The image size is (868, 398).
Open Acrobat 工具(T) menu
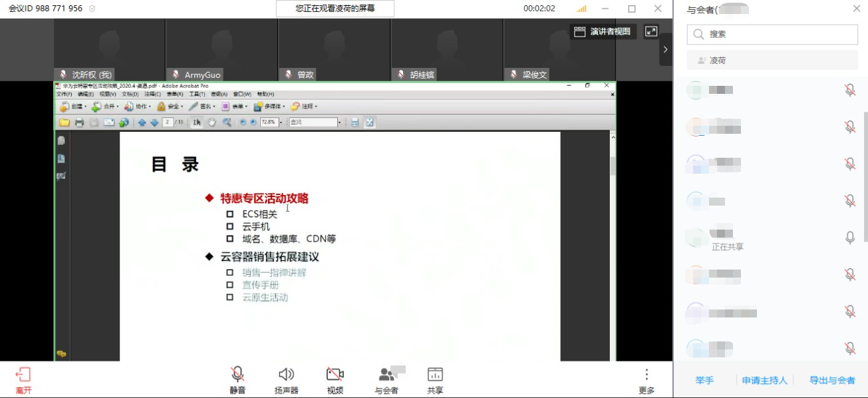[198, 95]
